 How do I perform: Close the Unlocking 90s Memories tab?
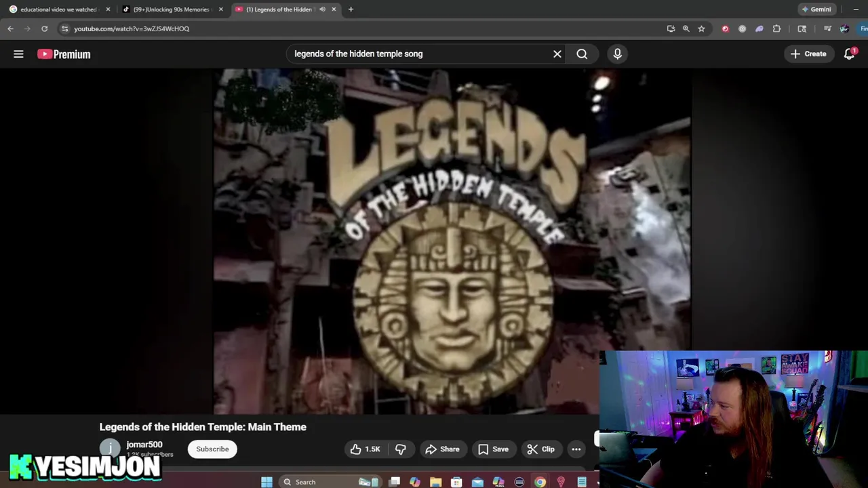[220, 9]
